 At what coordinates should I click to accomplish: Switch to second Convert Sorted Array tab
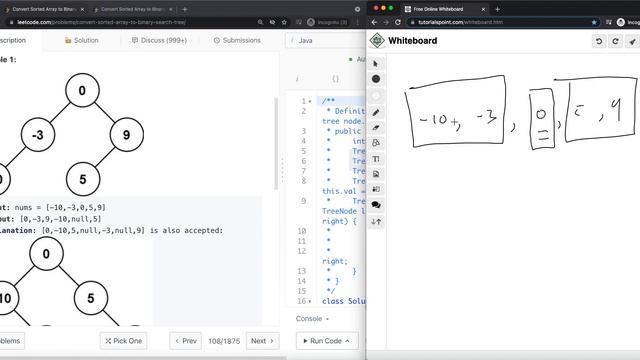[x=131, y=9]
